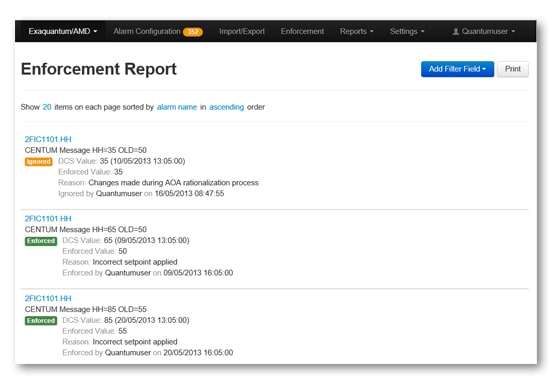Click the Print button
The height and width of the screenshot is (376, 551).
(513, 69)
